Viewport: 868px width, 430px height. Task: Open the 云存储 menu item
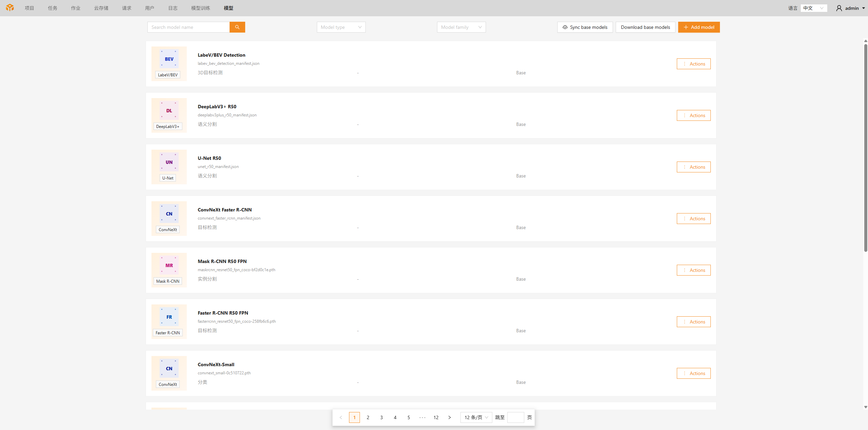coord(101,8)
